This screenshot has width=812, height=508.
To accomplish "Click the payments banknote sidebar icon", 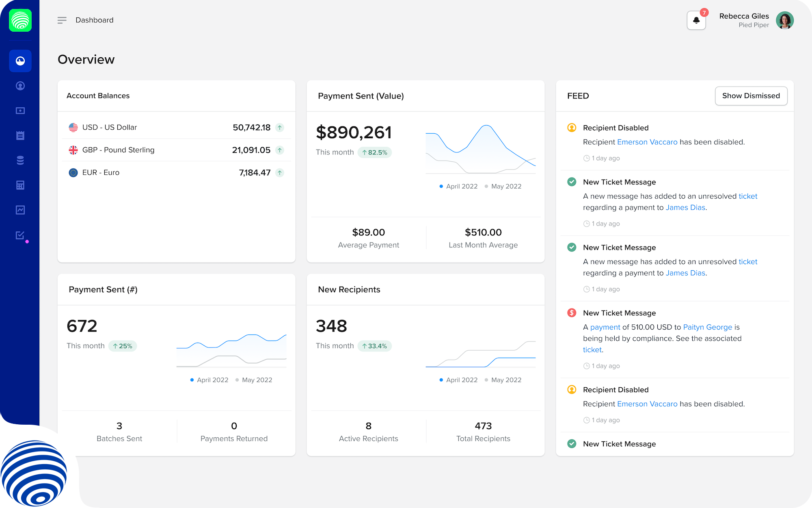I will [20, 111].
